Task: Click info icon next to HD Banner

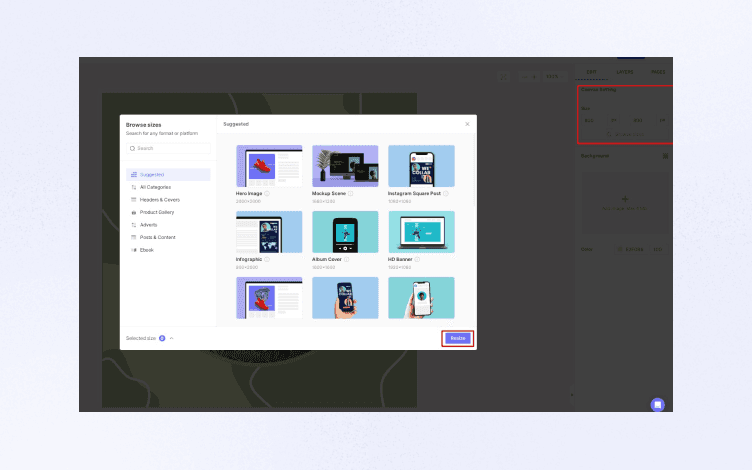Action: click(417, 259)
